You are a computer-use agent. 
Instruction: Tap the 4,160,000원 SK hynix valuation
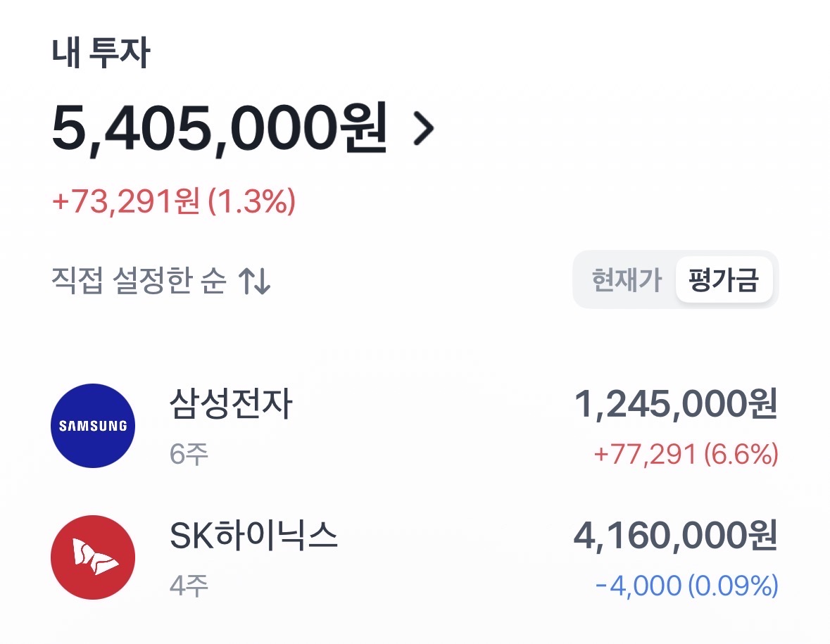[x=676, y=536]
